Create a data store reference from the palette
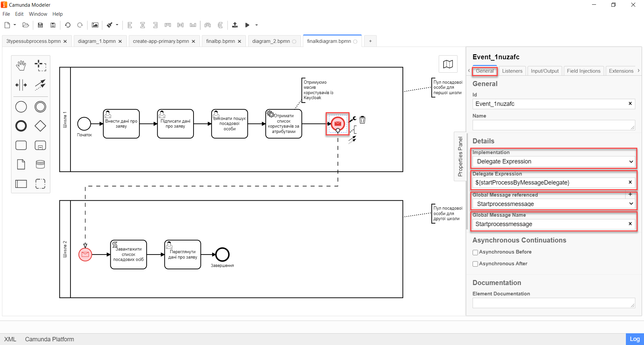 click(40, 164)
